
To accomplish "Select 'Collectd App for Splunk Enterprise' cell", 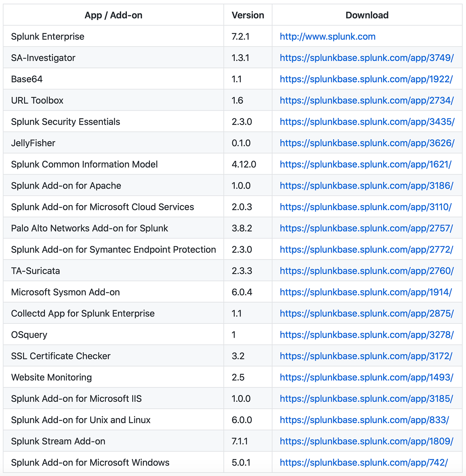I will (114, 313).
